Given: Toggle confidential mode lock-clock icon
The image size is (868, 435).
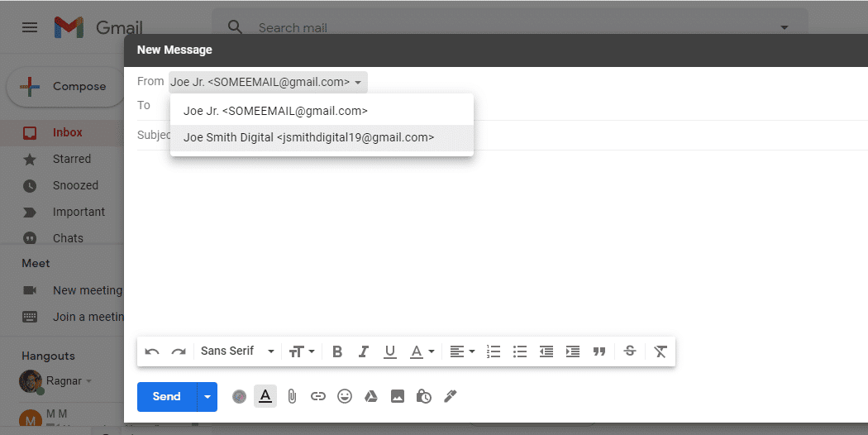Looking at the screenshot, I should pos(423,397).
